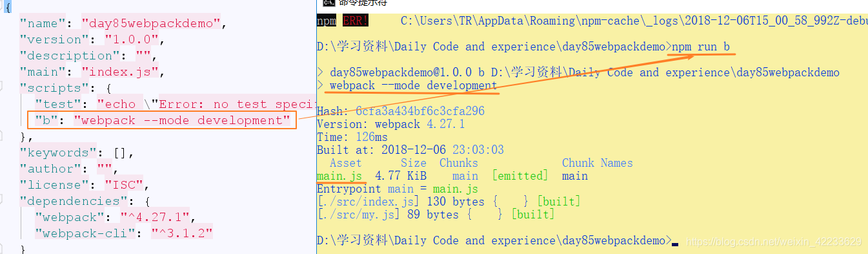Click the "b" script key
This screenshot has height=254, width=868.
46,120
